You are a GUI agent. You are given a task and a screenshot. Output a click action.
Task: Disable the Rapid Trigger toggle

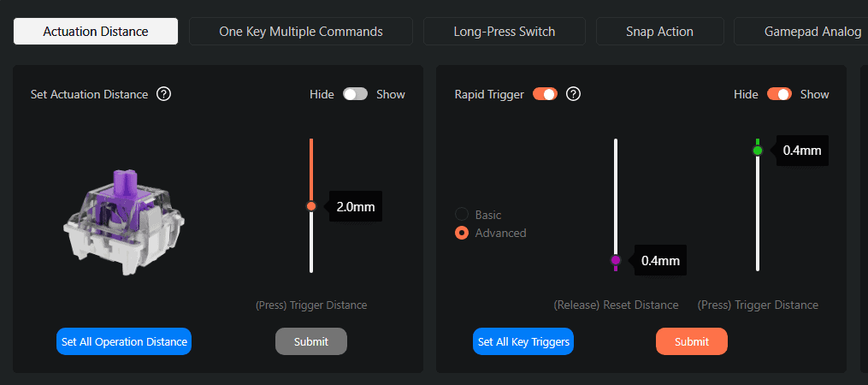tap(546, 94)
